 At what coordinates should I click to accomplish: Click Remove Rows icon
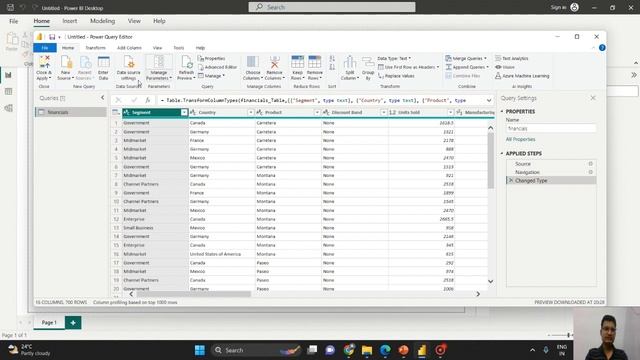tap(315, 62)
